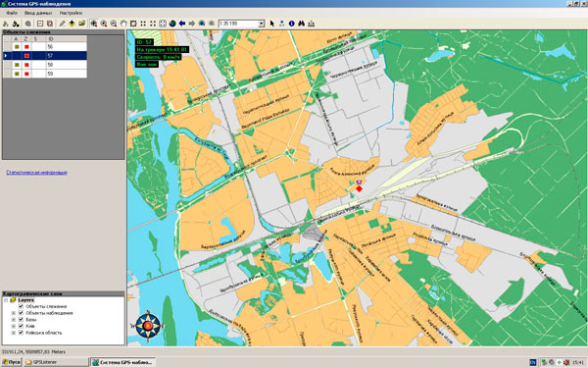Click the ID: 57 info label on map

[x=144, y=42]
